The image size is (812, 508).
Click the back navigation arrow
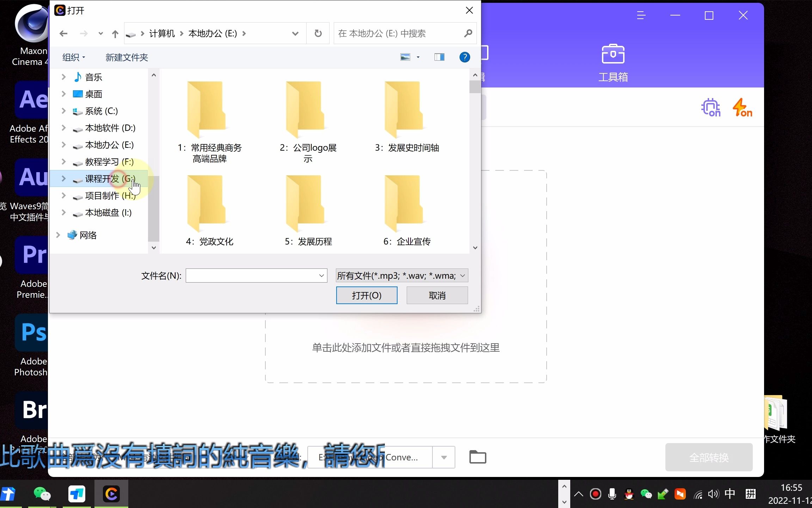point(63,34)
